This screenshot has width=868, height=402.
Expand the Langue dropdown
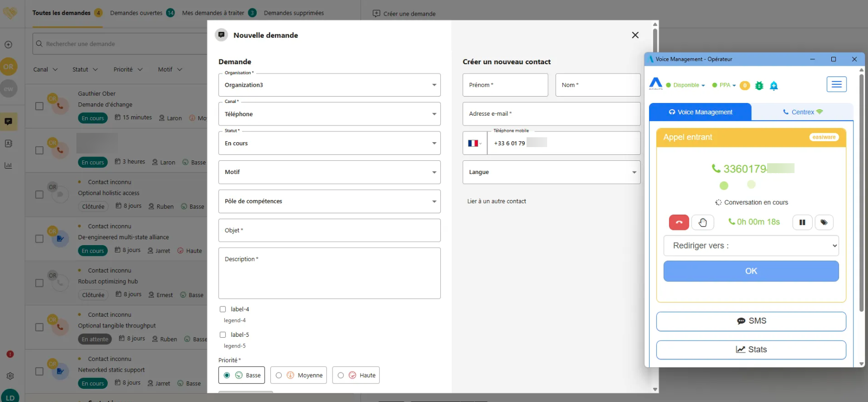tap(551, 172)
